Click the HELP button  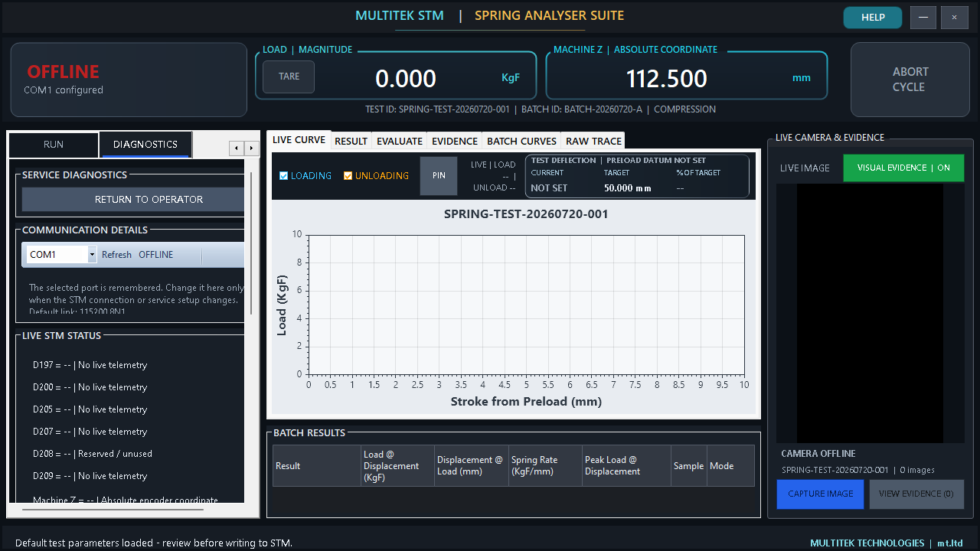(873, 18)
